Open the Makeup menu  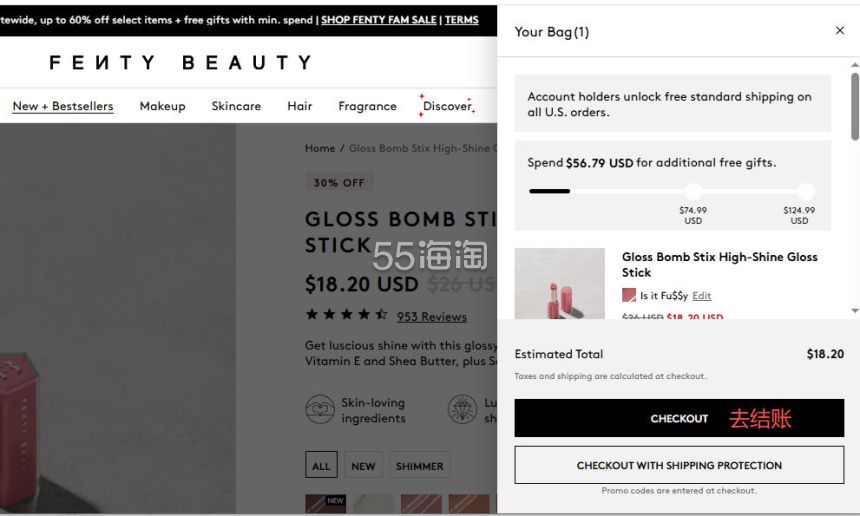pos(162,106)
